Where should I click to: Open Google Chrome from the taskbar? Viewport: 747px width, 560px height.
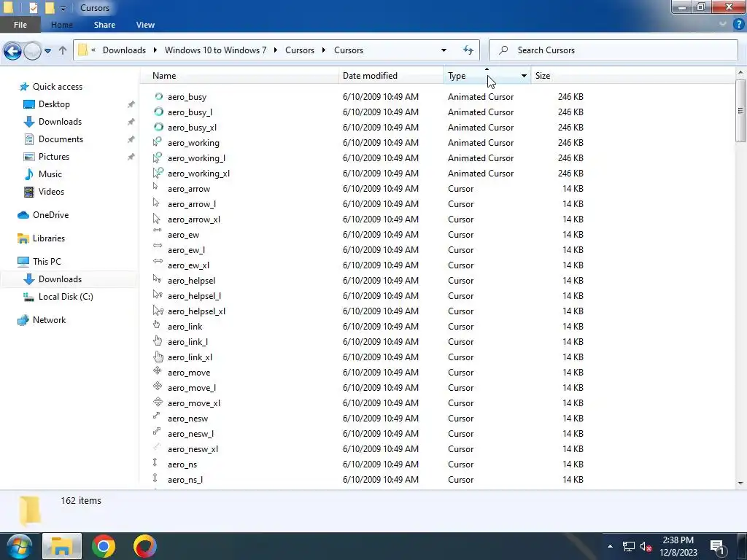tap(104, 546)
